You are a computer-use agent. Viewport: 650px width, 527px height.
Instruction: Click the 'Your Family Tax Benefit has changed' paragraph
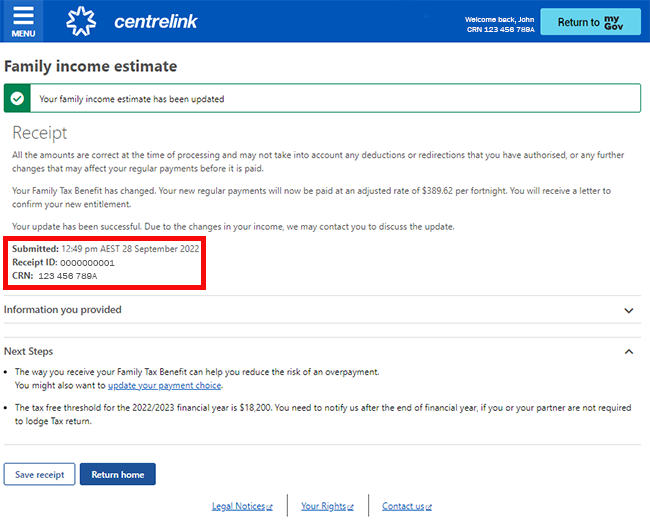tap(311, 197)
